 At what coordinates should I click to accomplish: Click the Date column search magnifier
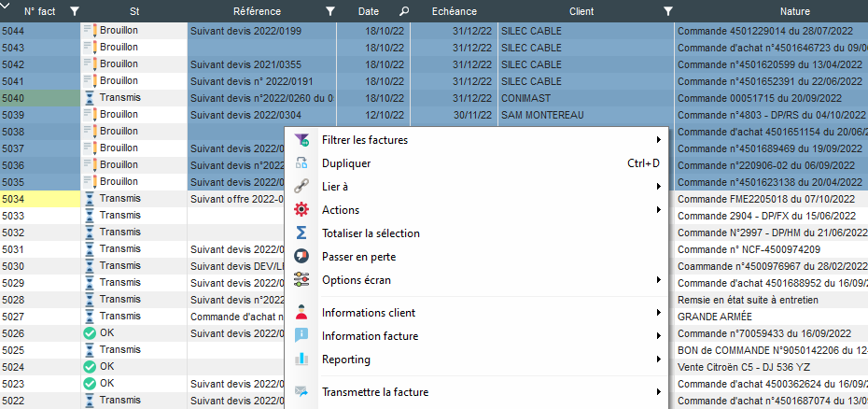pyautogui.click(x=403, y=11)
